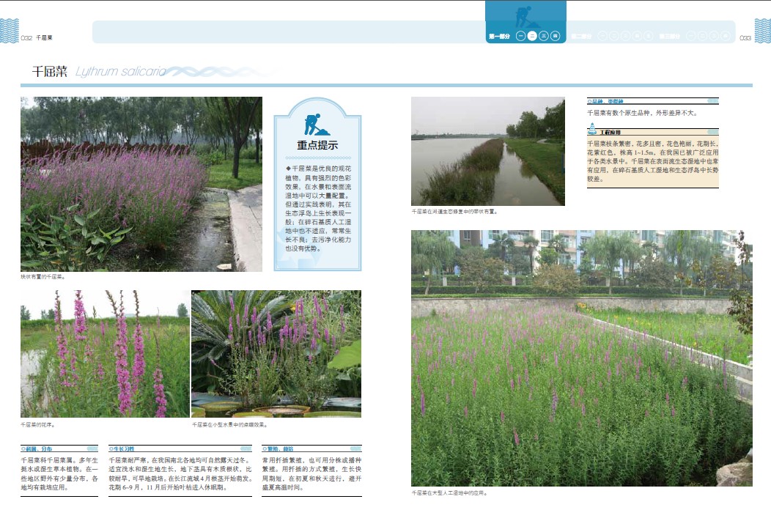Click the small flask icon beside 工程应用
Screen dimensions: 771x532
(x=592, y=130)
